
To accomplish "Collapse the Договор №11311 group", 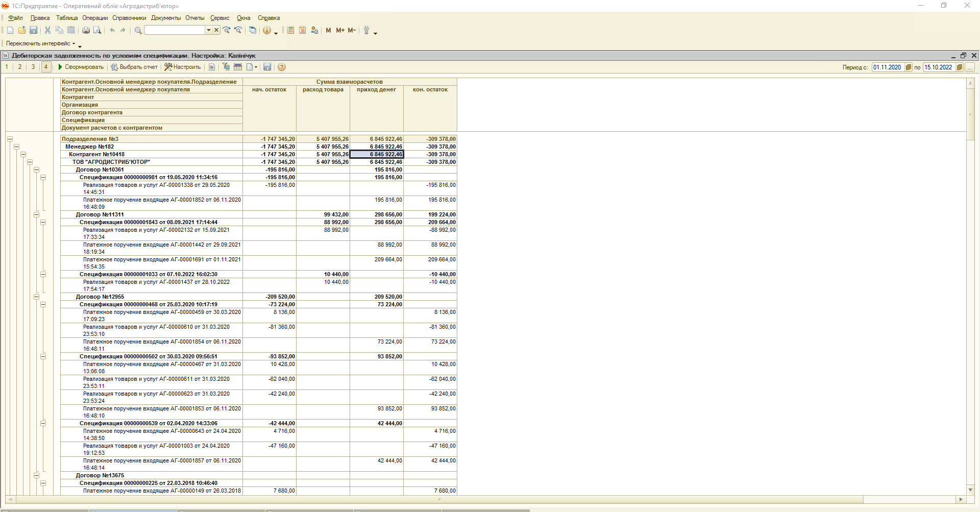I will click(x=36, y=215).
